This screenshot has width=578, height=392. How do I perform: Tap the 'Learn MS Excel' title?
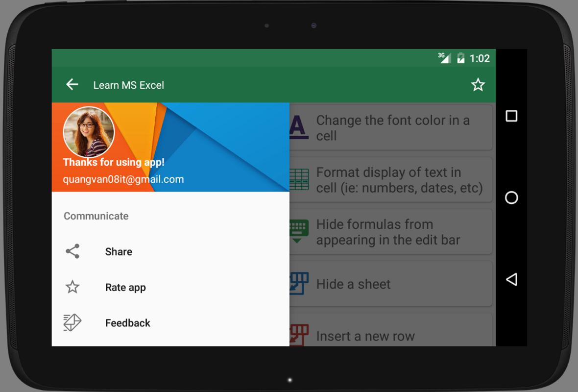tap(128, 85)
